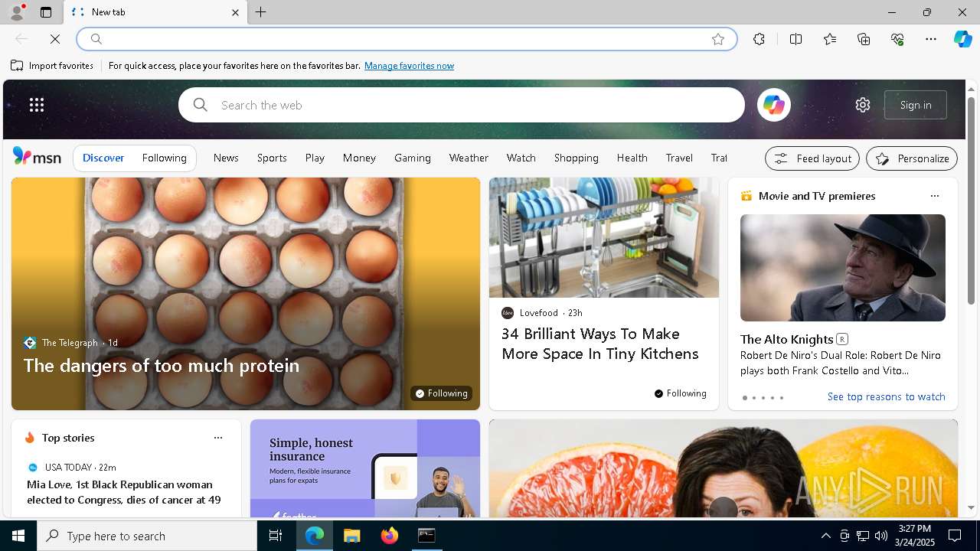Open File Explorer from taskbar

point(351,536)
